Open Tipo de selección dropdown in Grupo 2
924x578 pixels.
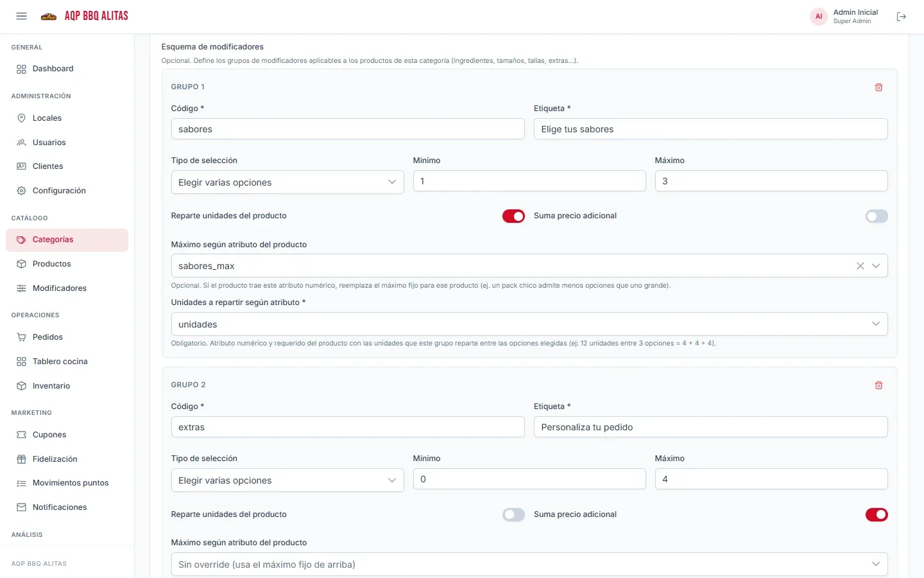(x=287, y=480)
